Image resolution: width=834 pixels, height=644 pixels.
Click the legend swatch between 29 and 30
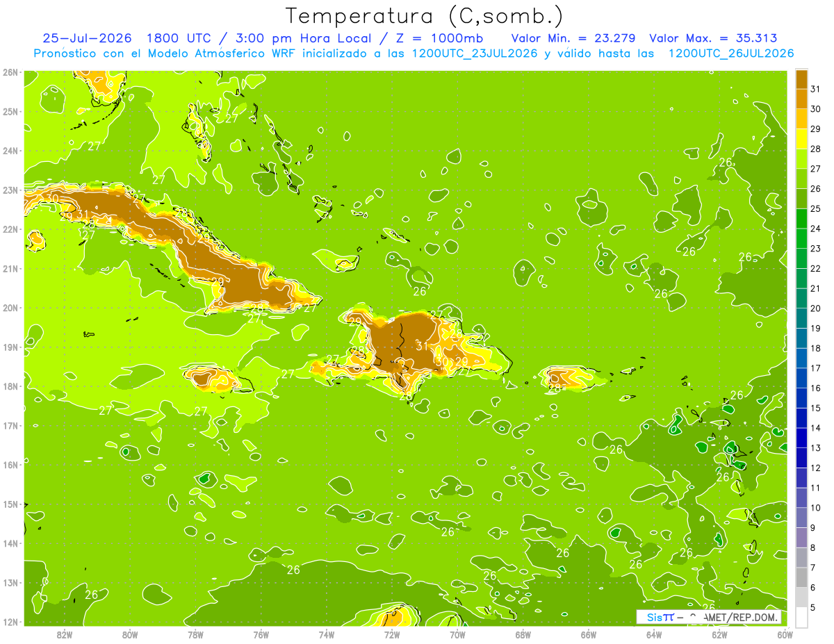tap(802, 119)
